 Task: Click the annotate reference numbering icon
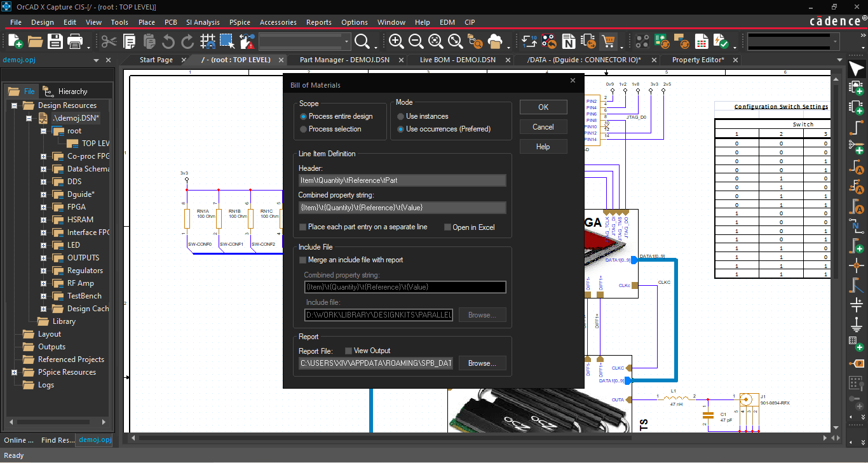pos(529,42)
